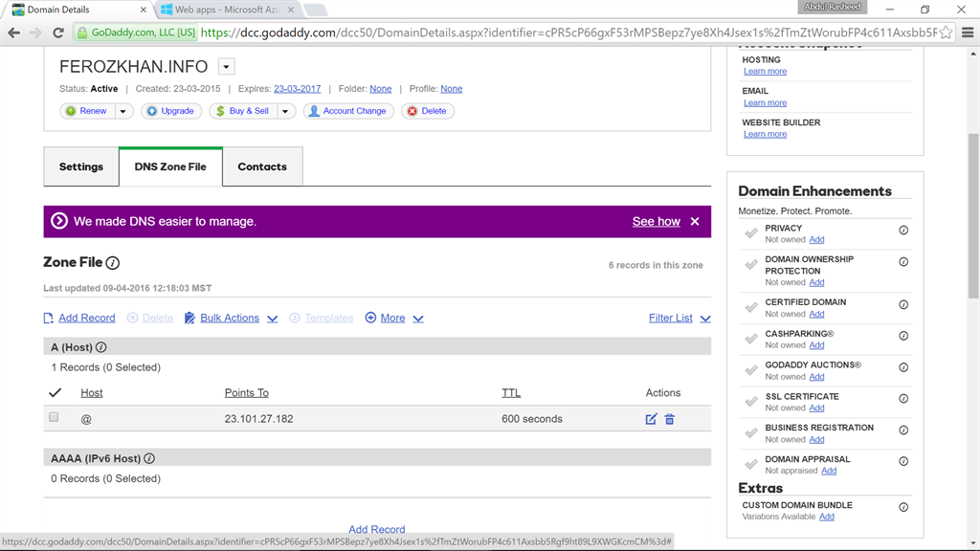Click the More plus-circle icon
The width and height of the screenshot is (980, 551).
click(x=370, y=318)
